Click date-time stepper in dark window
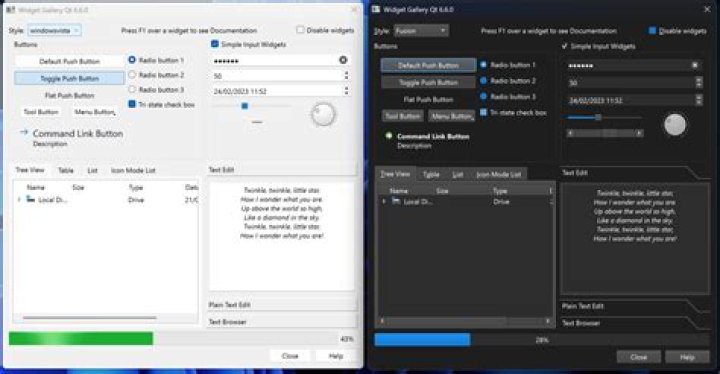Screen dimensions: 720x374 click(699, 100)
